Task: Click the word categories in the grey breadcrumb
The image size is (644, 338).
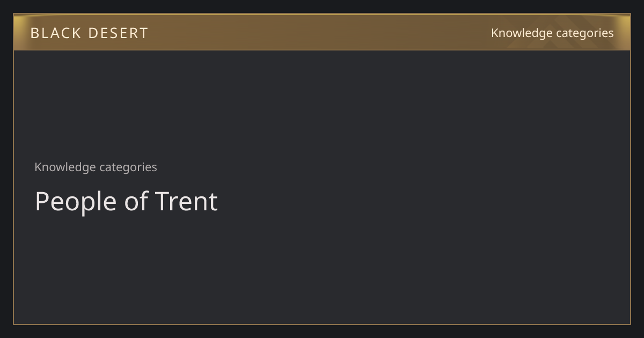Action: (128, 167)
